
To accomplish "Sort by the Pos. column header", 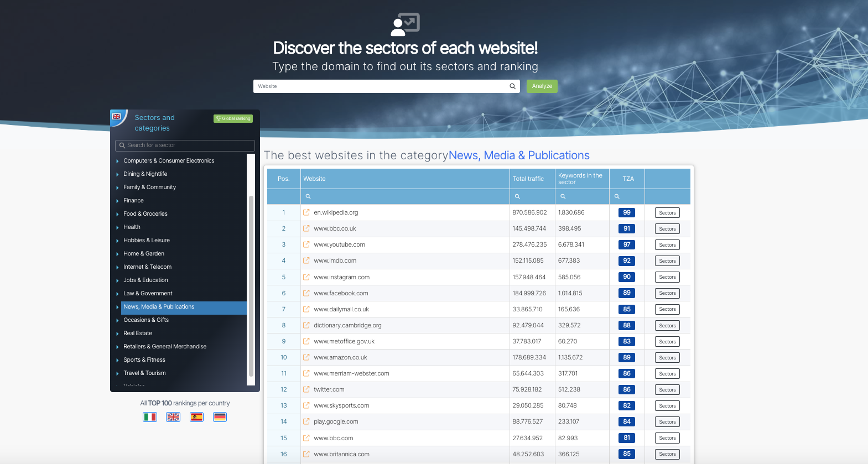I will tap(284, 179).
